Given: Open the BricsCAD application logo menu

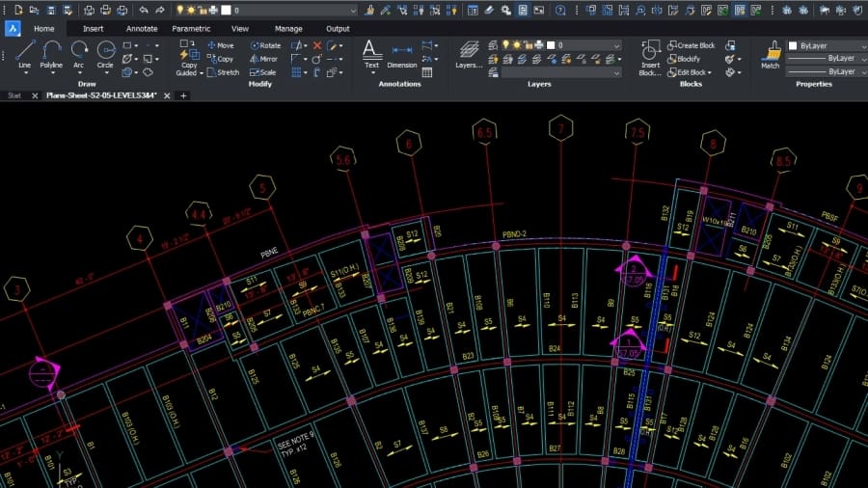Looking at the screenshot, I should pyautogui.click(x=13, y=28).
